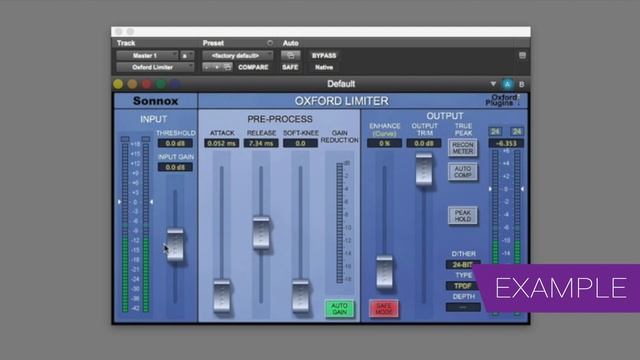The height and width of the screenshot is (360, 640).
Task: Click the output trim fader handle
Action: 424,170
